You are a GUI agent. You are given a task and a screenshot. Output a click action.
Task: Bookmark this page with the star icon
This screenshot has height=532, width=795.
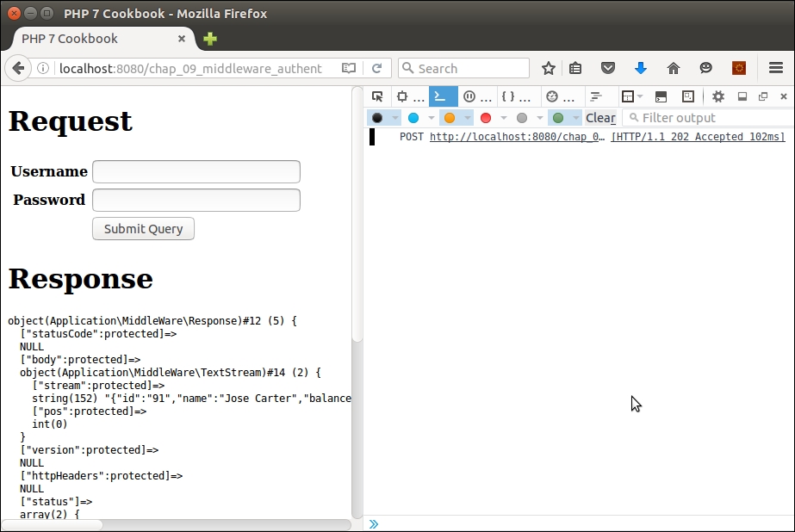(x=548, y=68)
